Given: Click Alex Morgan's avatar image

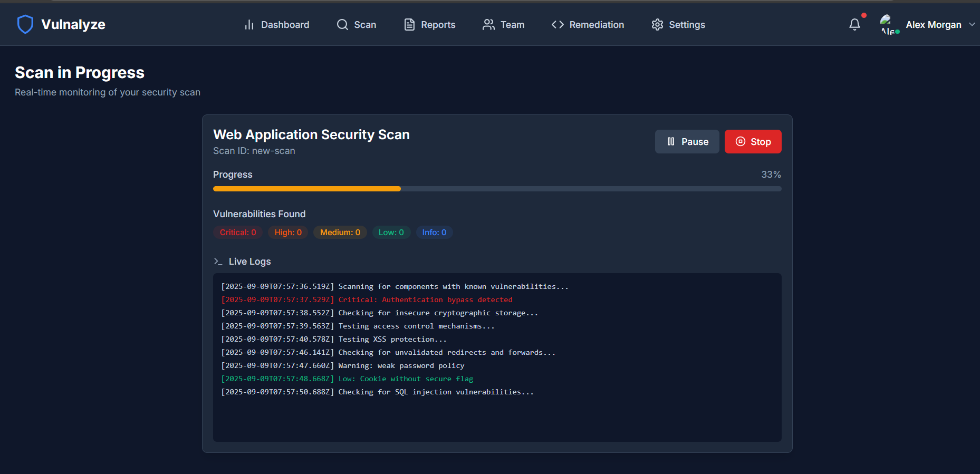Looking at the screenshot, I should tap(889, 25).
